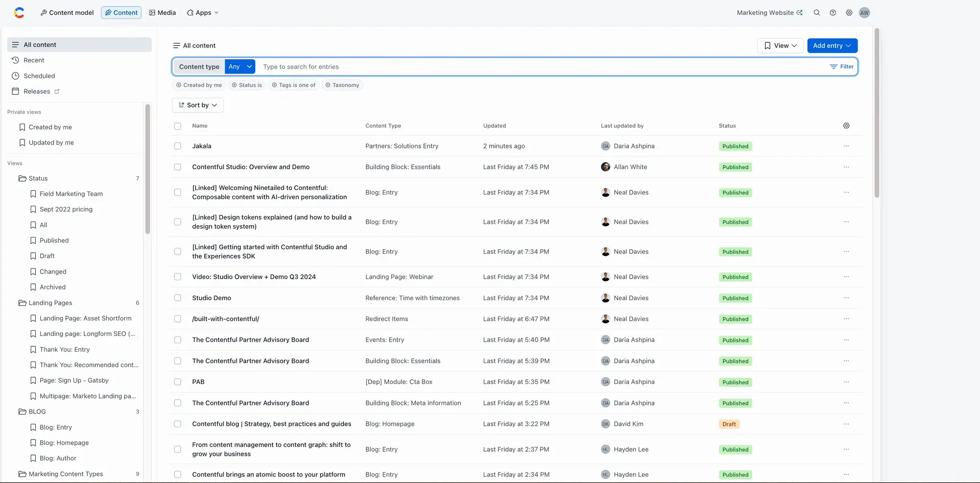This screenshot has width=980, height=483.
Task: Open the Published saved view
Action: pos(54,241)
